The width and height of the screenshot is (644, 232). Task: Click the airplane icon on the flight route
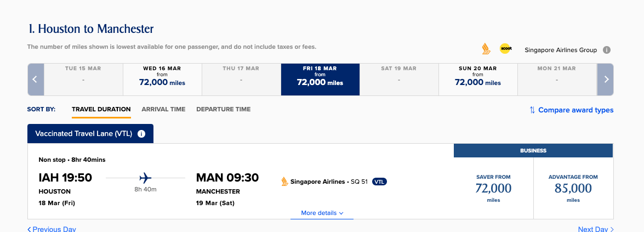pos(145,178)
